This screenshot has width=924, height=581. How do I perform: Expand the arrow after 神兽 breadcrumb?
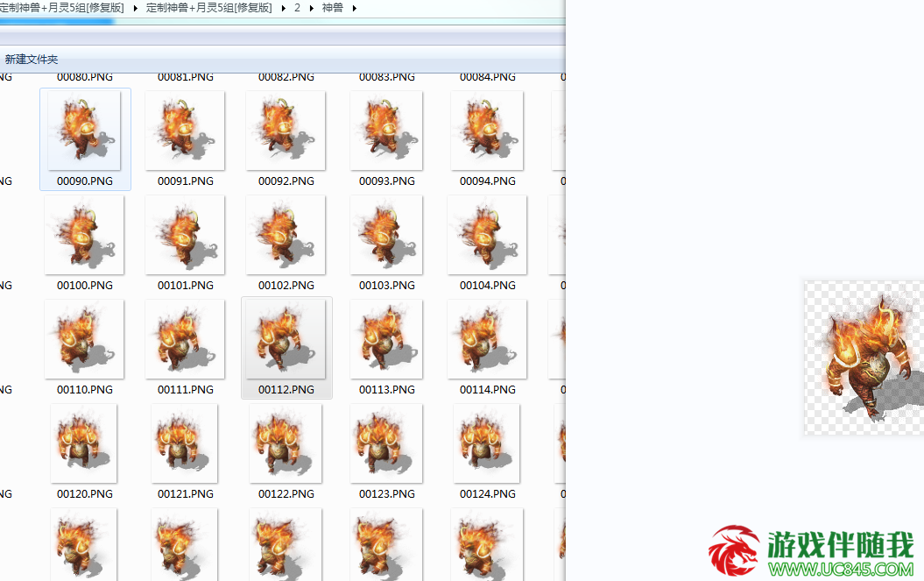coord(354,8)
